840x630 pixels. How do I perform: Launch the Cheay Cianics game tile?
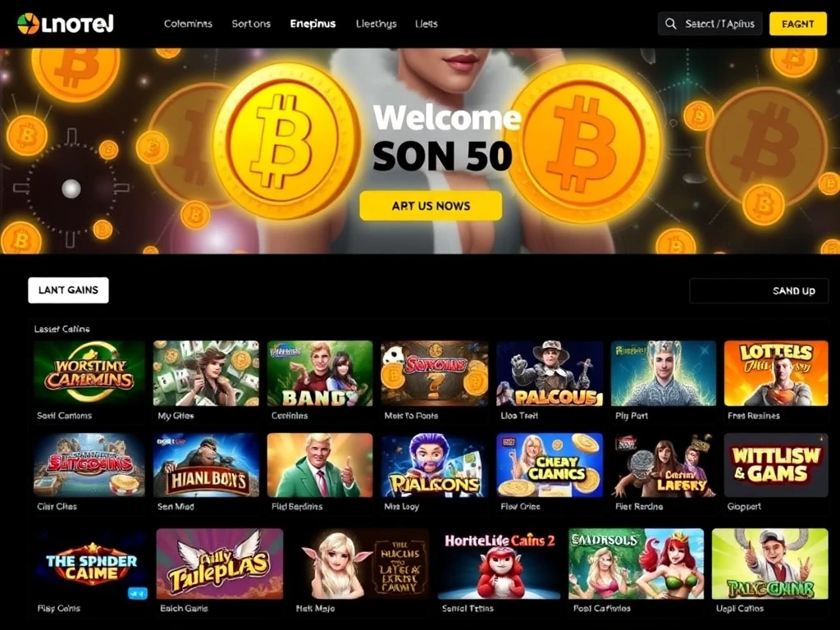pyautogui.click(x=549, y=465)
